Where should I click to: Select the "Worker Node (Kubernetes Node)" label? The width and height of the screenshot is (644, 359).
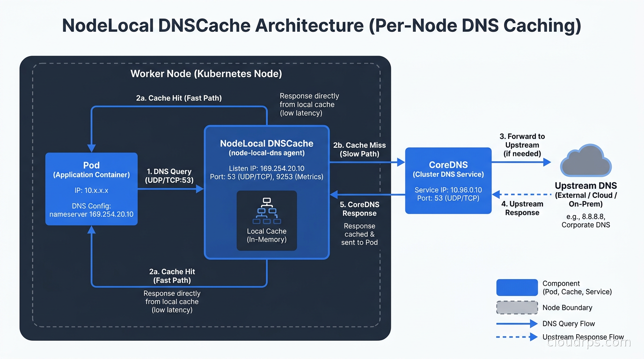[206, 74]
